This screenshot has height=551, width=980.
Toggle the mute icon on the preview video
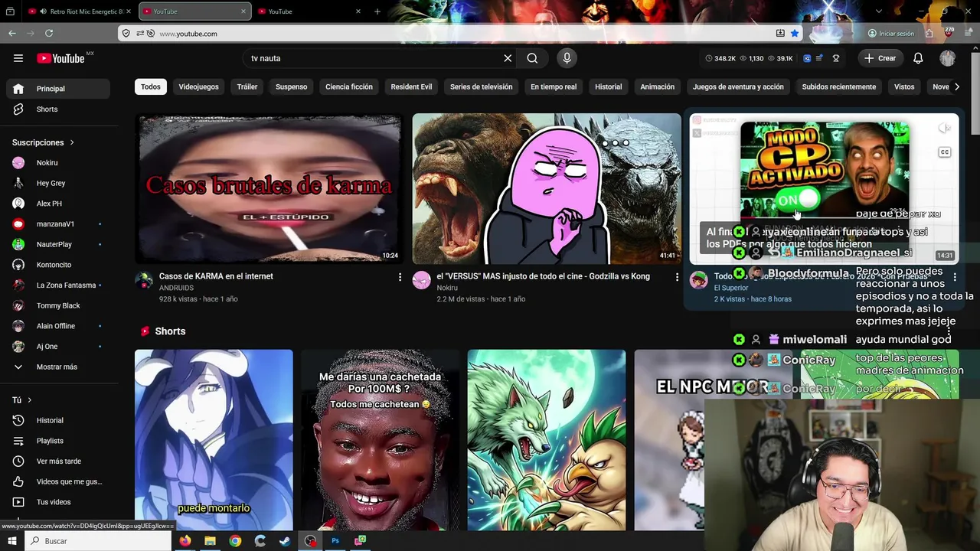tap(946, 129)
